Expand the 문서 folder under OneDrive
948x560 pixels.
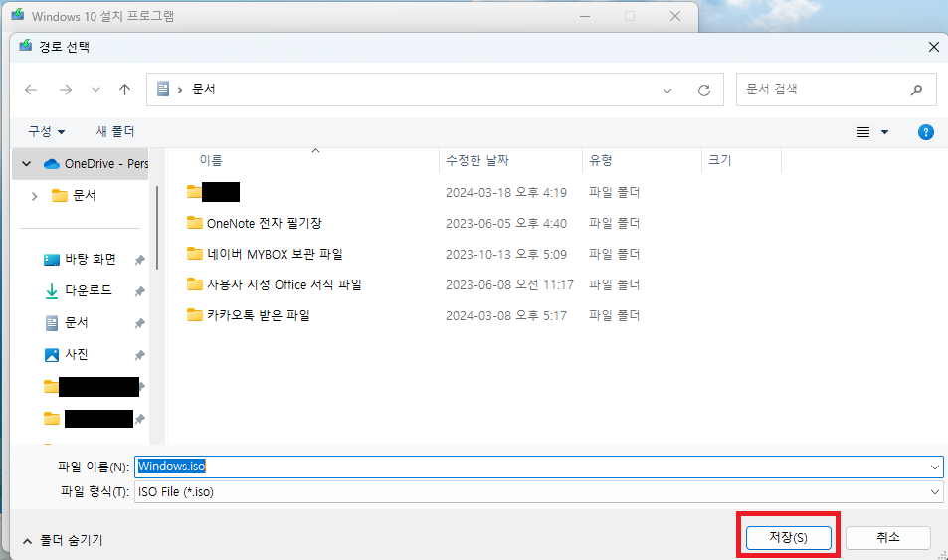tap(35, 195)
